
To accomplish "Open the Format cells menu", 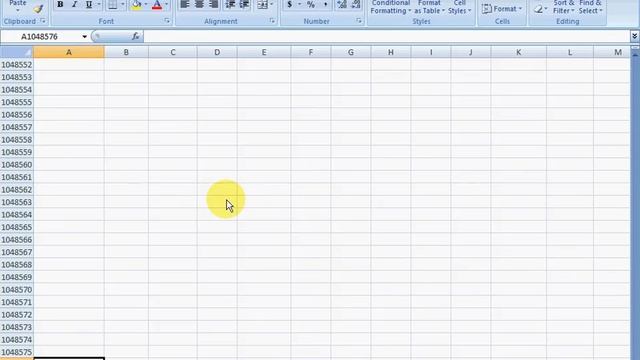I will click(x=502, y=9).
